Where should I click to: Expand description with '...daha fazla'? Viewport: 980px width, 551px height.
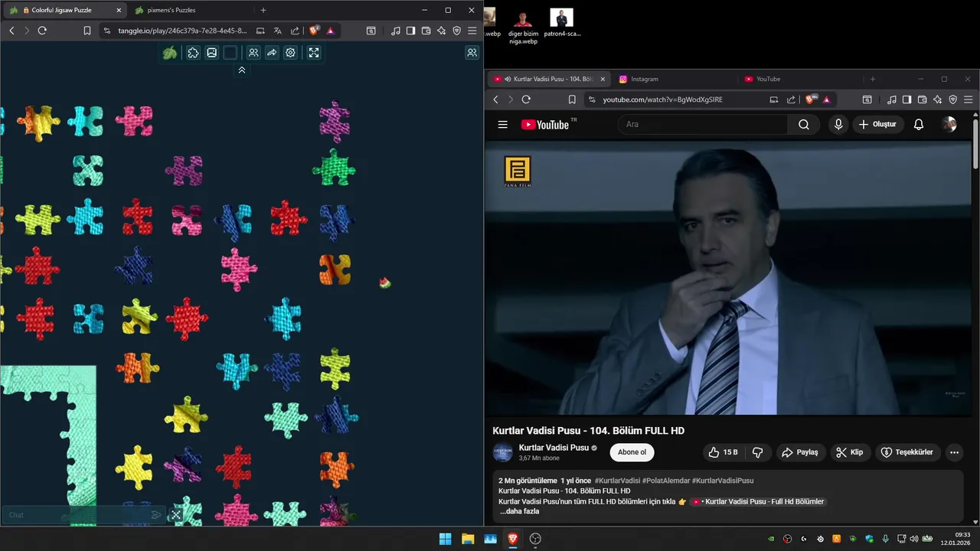520,511
